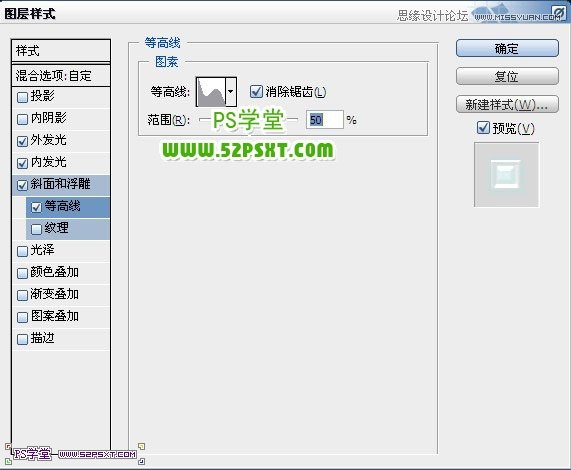
Task: Check the 渐变叠加 gradient overlay checkbox
Action: click(x=22, y=295)
